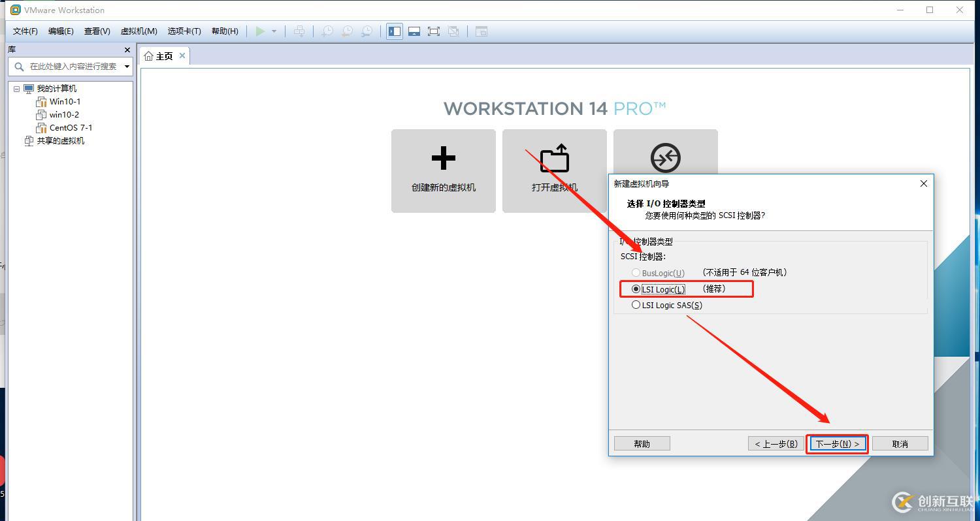This screenshot has height=521, width=980.
Task: Click the Unity mode toolbar icon
Action: click(453, 31)
